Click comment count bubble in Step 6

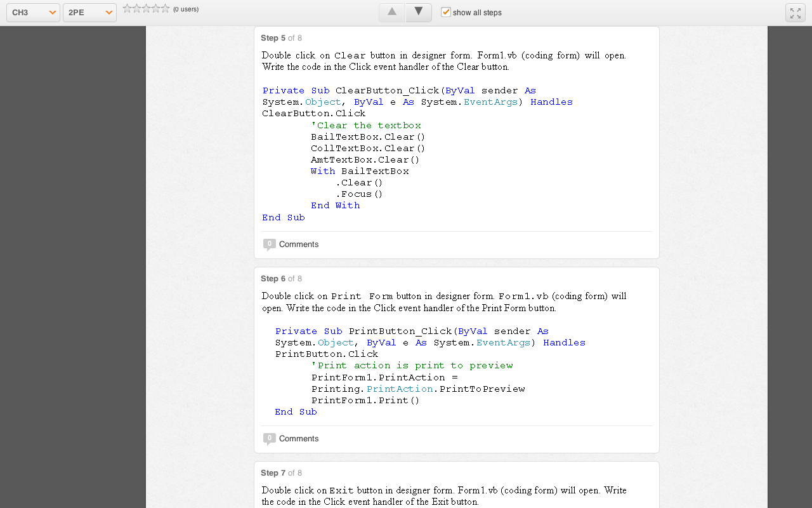pos(270,439)
